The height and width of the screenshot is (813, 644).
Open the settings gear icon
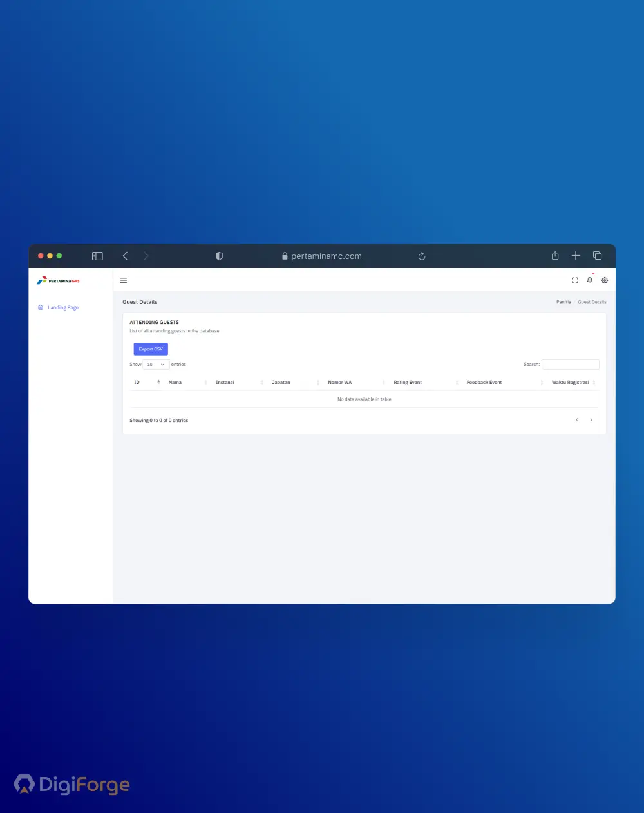pyautogui.click(x=605, y=280)
